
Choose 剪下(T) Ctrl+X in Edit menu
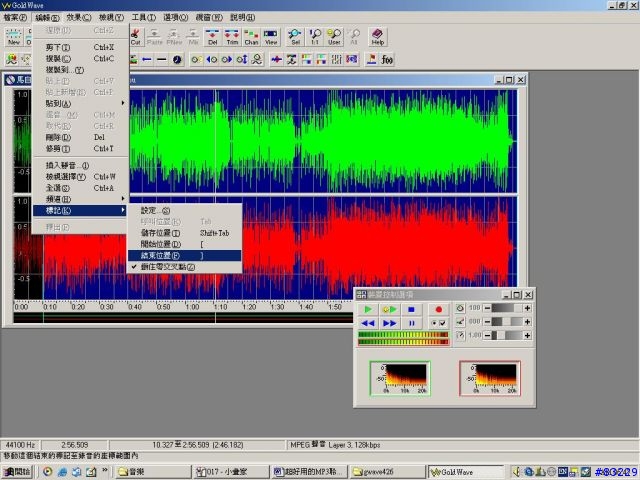coord(80,47)
